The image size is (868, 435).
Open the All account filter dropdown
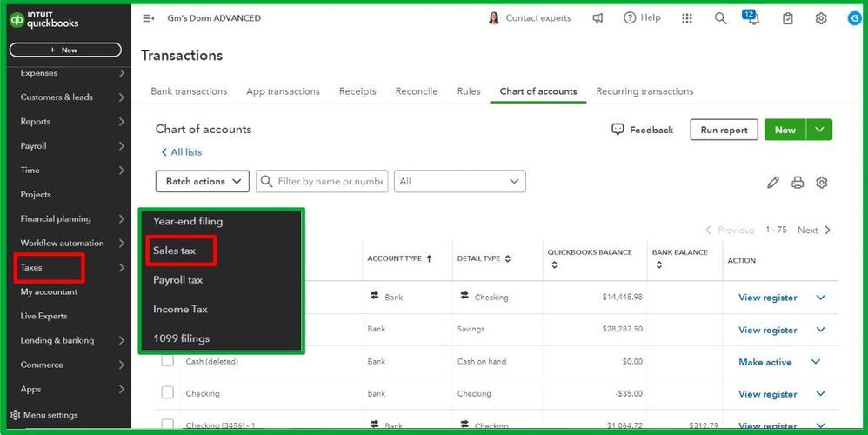point(460,182)
